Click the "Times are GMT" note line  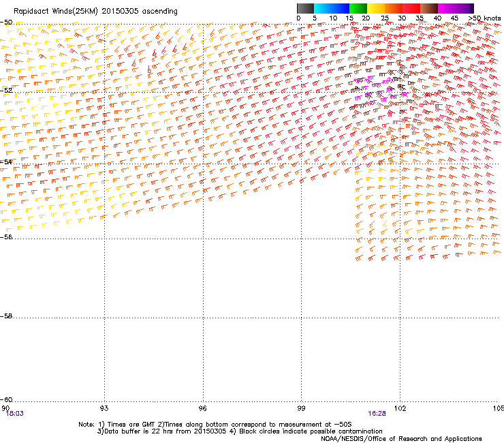pos(215,425)
